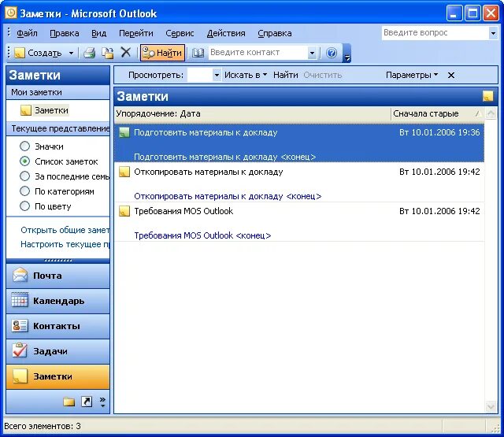Open the Перейти menu
This screenshot has height=437, width=504.
[x=136, y=33]
